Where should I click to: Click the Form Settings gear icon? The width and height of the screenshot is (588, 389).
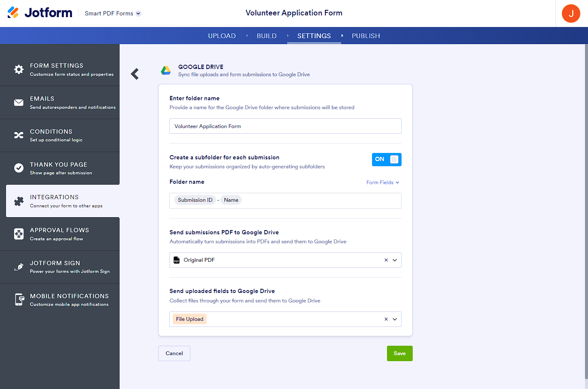tap(19, 69)
